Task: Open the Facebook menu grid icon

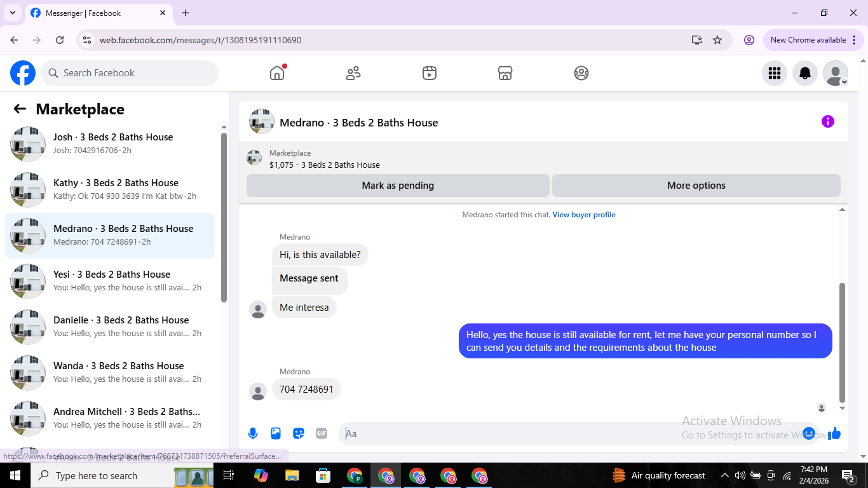Action: [x=775, y=73]
